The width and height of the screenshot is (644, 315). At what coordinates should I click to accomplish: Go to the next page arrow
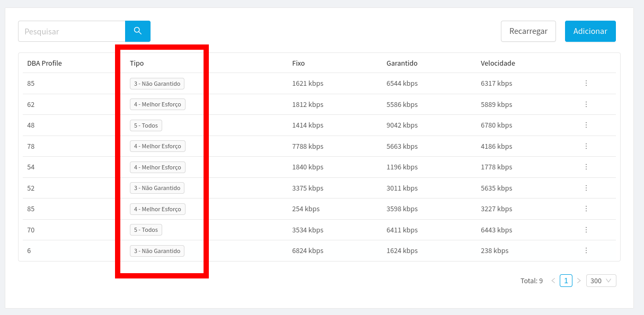click(x=579, y=281)
